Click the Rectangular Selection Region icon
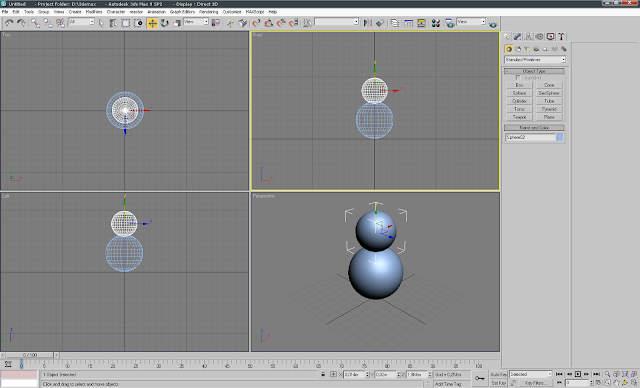The image size is (640, 388). pyautogui.click(x=126, y=23)
